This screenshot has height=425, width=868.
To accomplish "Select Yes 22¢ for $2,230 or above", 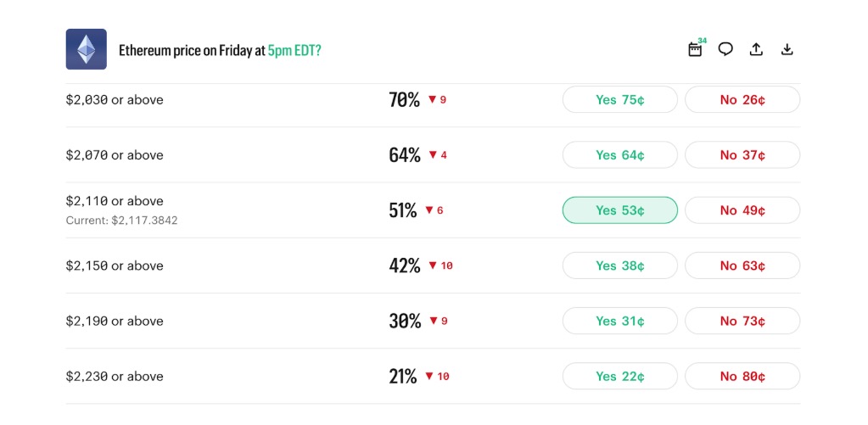I will pyautogui.click(x=619, y=376).
